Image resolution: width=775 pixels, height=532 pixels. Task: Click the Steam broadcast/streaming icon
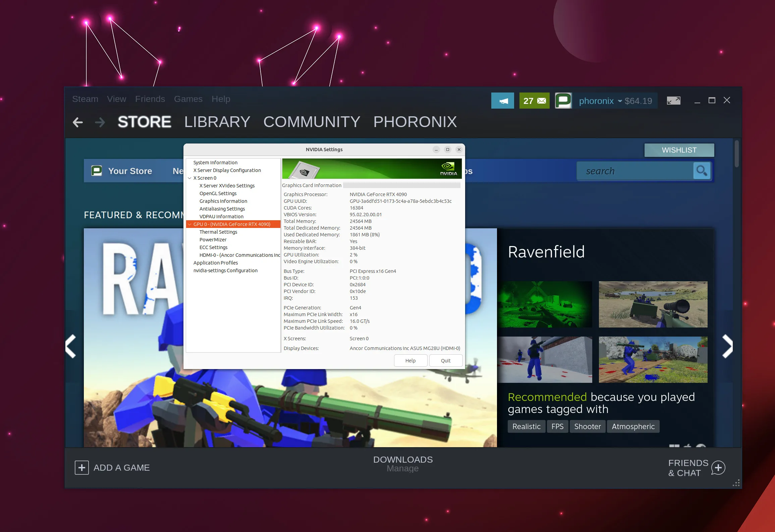pyautogui.click(x=504, y=101)
